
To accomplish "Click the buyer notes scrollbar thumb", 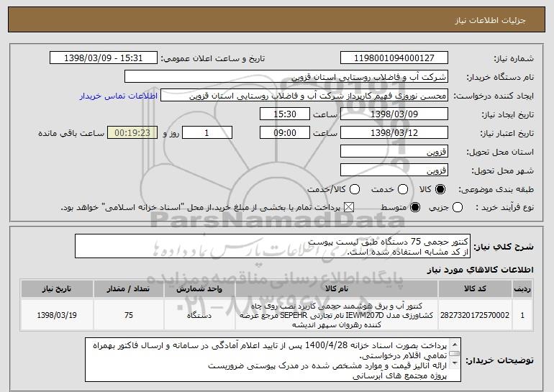I will (455, 354).
